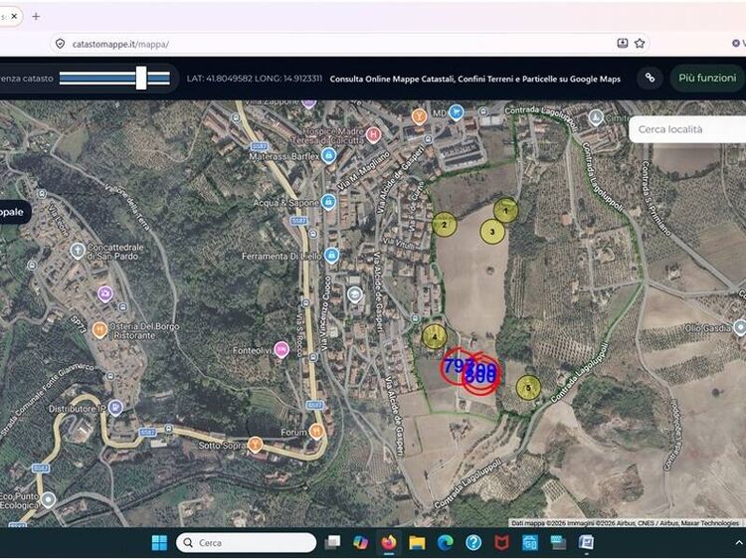Click the Via Vincenzo Cuoco street label
The height and width of the screenshot is (560, 746).
coord(325,313)
